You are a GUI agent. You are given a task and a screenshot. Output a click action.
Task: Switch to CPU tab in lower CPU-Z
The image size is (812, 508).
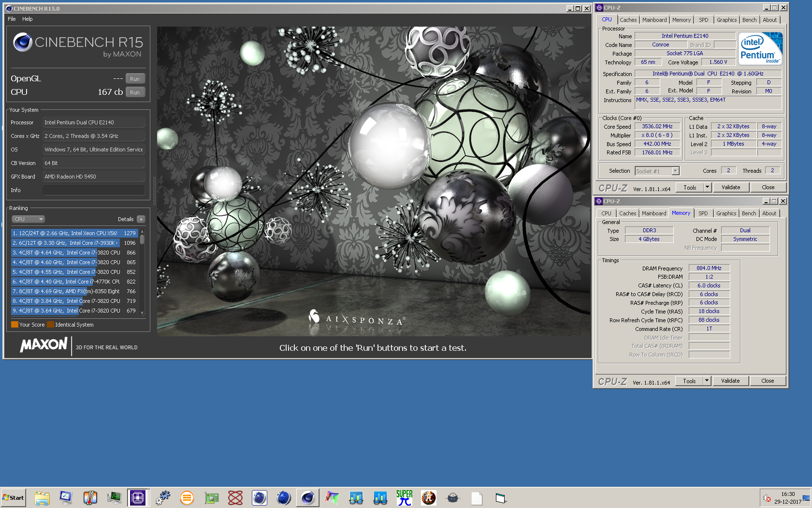607,213
